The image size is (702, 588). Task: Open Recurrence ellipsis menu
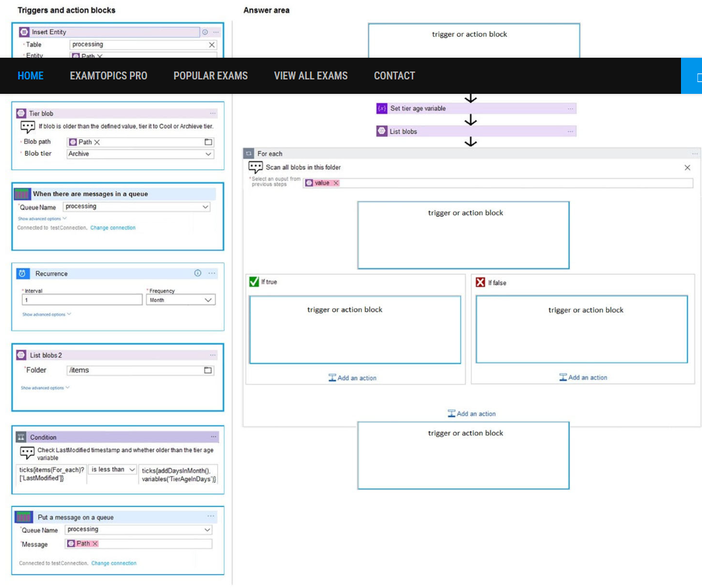(211, 273)
